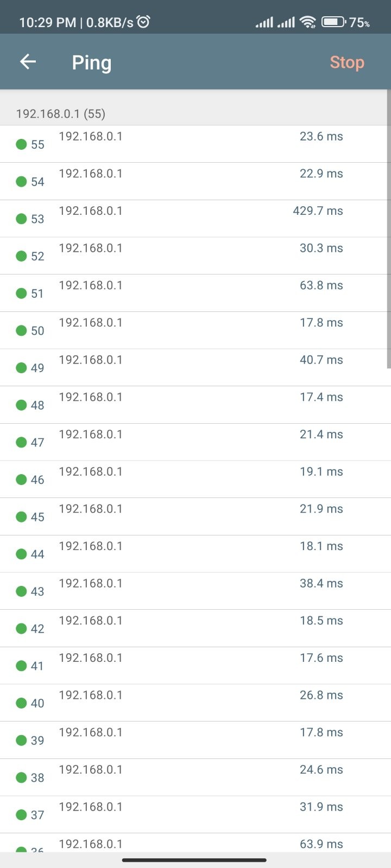This screenshot has height=868, width=391.
Task: Select the 192.168.0.1 (55) header
Action: click(x=60, y=113)
